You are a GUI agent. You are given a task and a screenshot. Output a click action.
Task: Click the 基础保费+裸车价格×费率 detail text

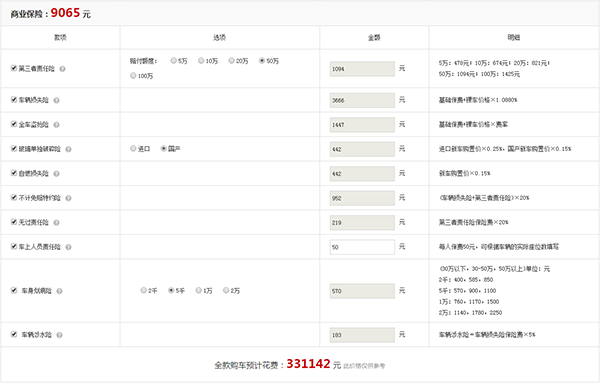(473, 124)
